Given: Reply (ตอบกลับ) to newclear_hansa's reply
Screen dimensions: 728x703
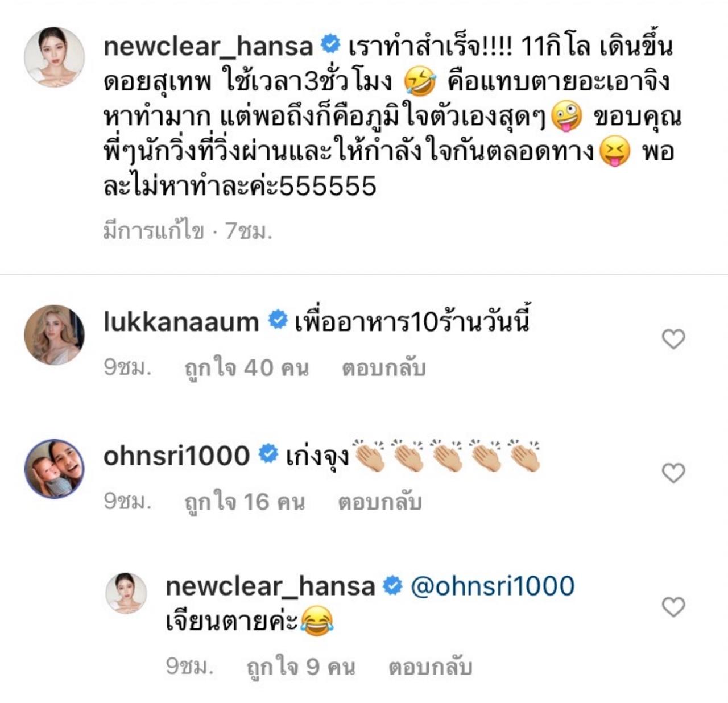Looking at the screenshot, I should pyautogui.click(x=430, y=667).
